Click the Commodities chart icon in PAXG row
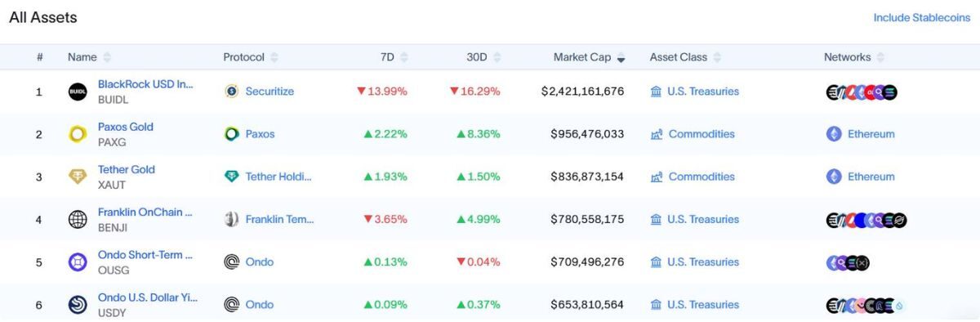Viewport: 980px width, 322px height. (x=657, y=134)
